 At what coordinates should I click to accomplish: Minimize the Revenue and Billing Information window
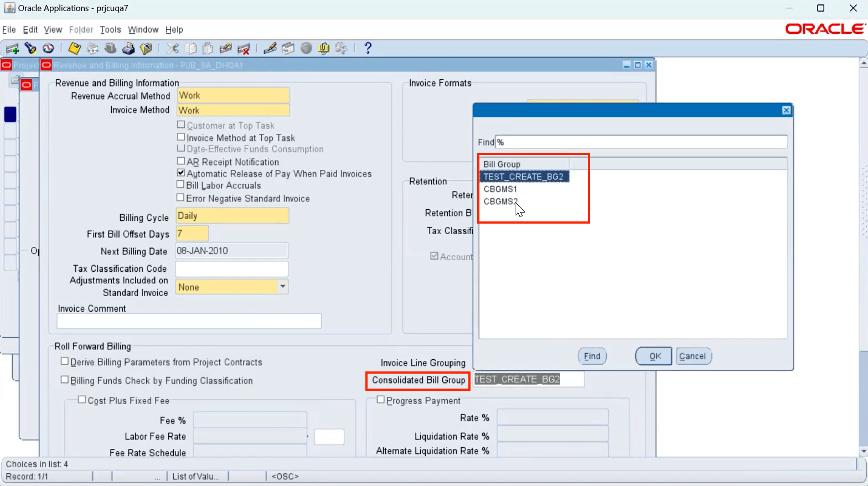pyautogui.click(x=627, y=65)
